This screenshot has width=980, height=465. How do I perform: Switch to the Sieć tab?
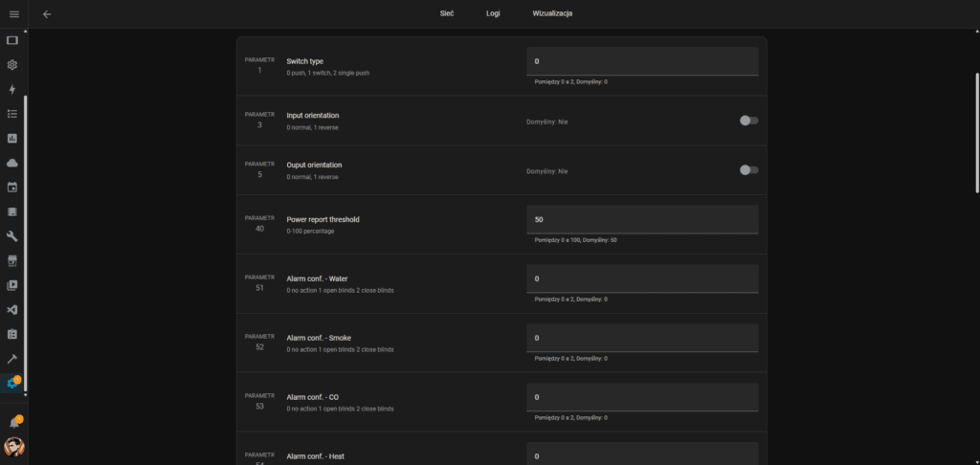coord(446,14)
